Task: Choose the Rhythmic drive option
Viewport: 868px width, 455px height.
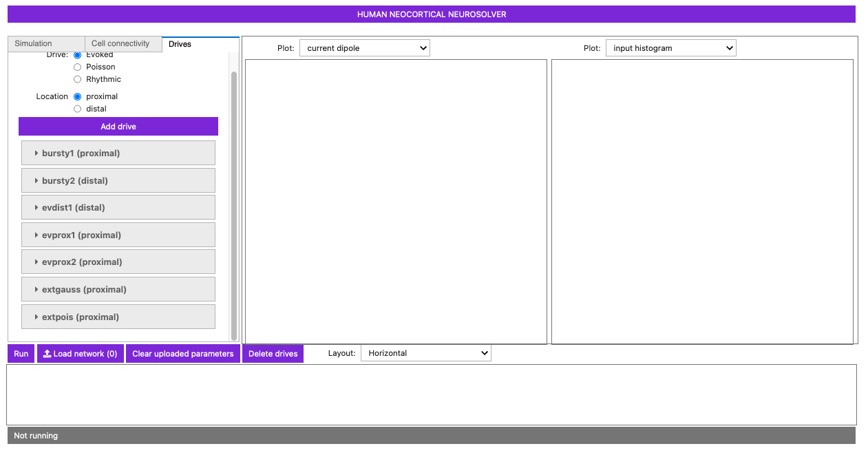Action: pyautogui.click(x=78, y=79)
